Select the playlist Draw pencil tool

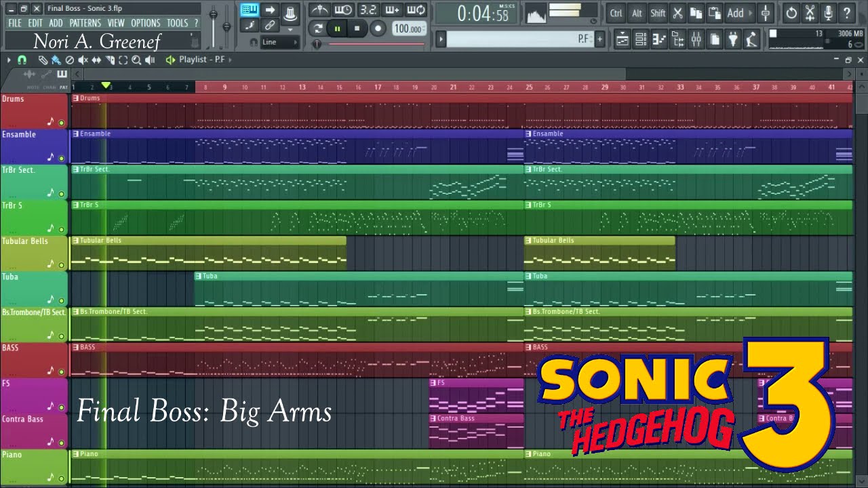[x=43, y=60]
